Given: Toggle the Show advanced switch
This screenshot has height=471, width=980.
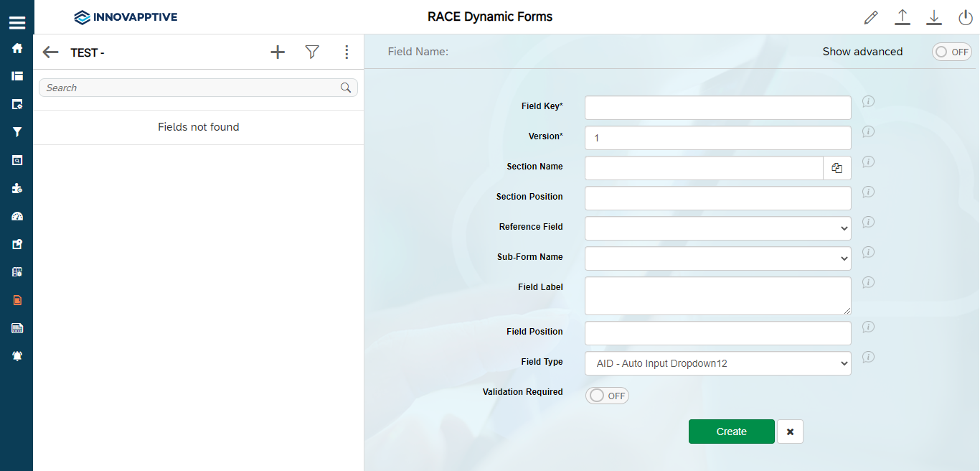Looking at the screenshot, I should pos(951,52).
